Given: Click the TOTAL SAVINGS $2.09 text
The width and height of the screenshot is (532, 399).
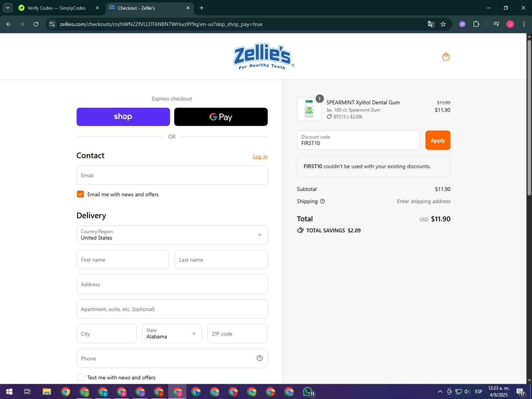Looking at the screenshot, I should (329, 231).
